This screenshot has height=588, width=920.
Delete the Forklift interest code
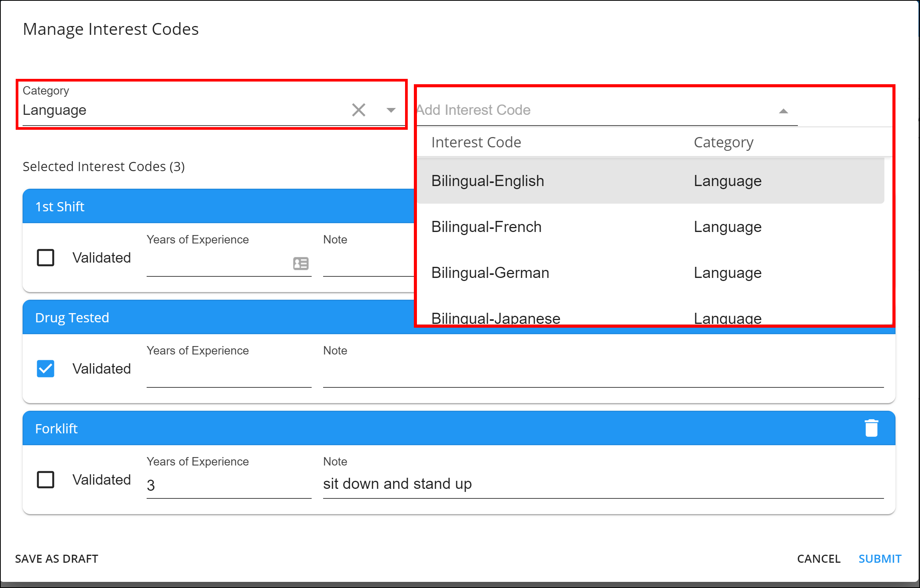871,428
